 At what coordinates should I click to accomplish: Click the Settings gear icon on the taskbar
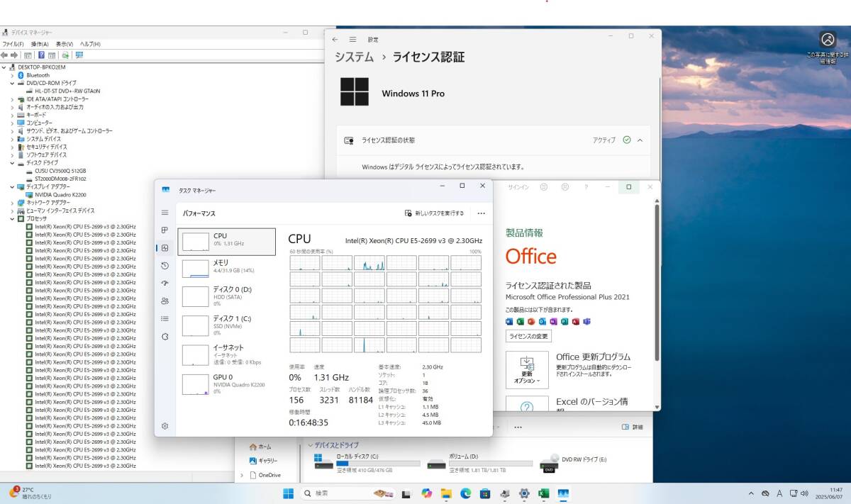pyautogui.click(x=524, y=493)
